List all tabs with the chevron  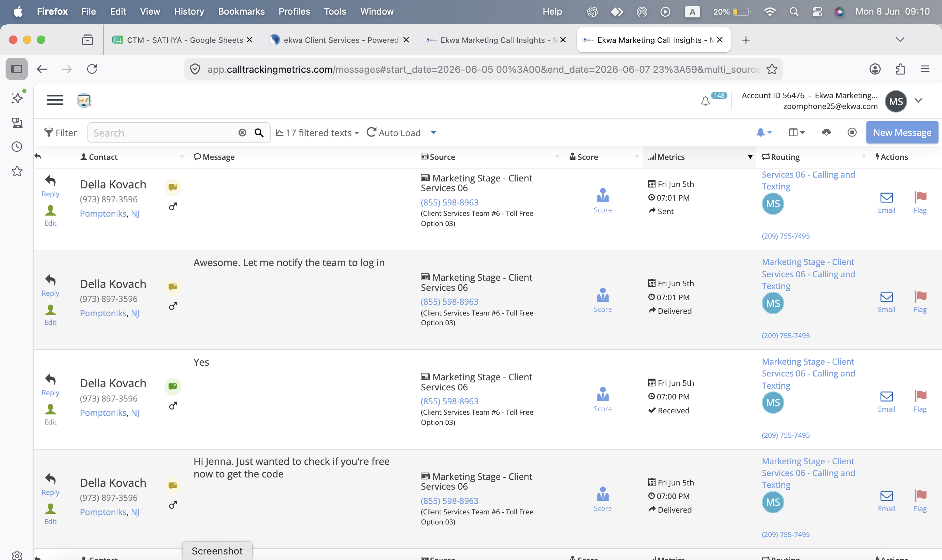pos(900,40)
